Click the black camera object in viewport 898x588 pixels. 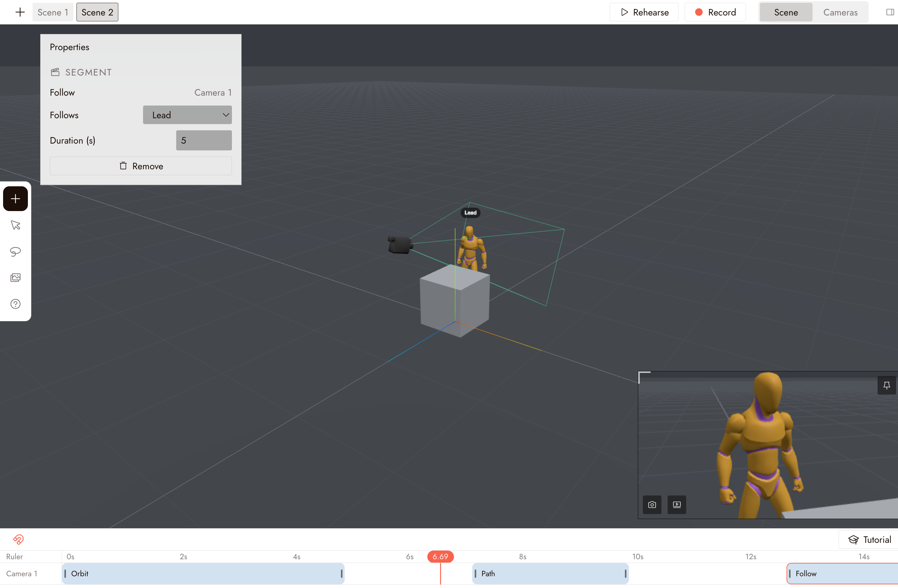pos(400,245)
